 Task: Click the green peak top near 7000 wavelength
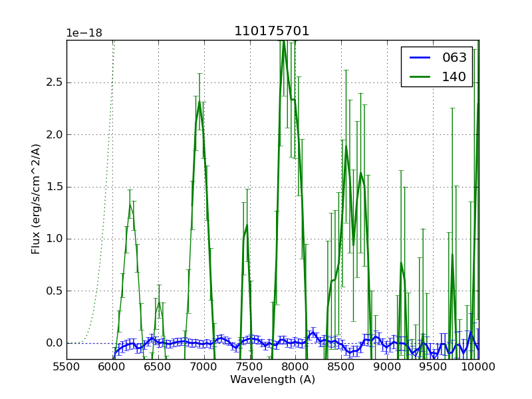pos(199,102)
